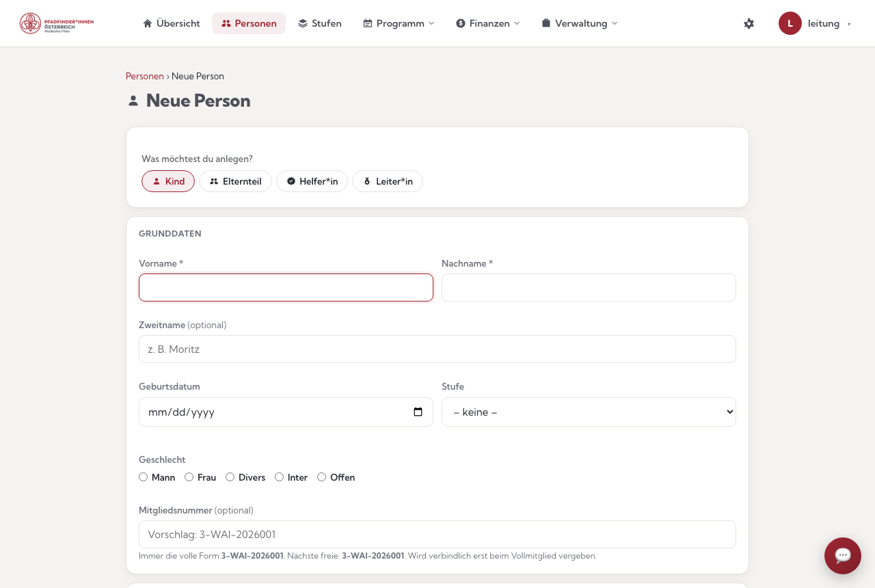This screenshot has height=588, width=875.
Task: Open the calendar picker in Geburtsdatum
Action: (x=418, y=412)
